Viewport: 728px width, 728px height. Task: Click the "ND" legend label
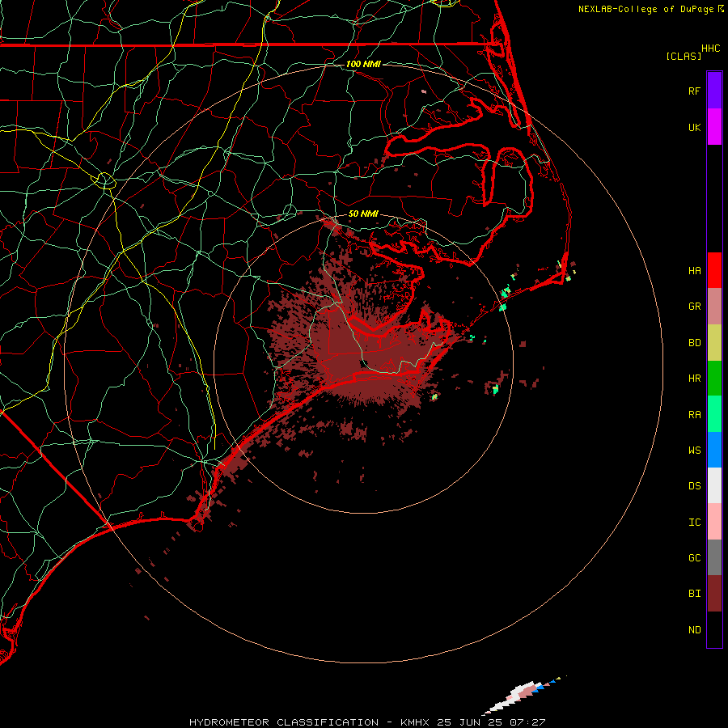coord(694,629)
